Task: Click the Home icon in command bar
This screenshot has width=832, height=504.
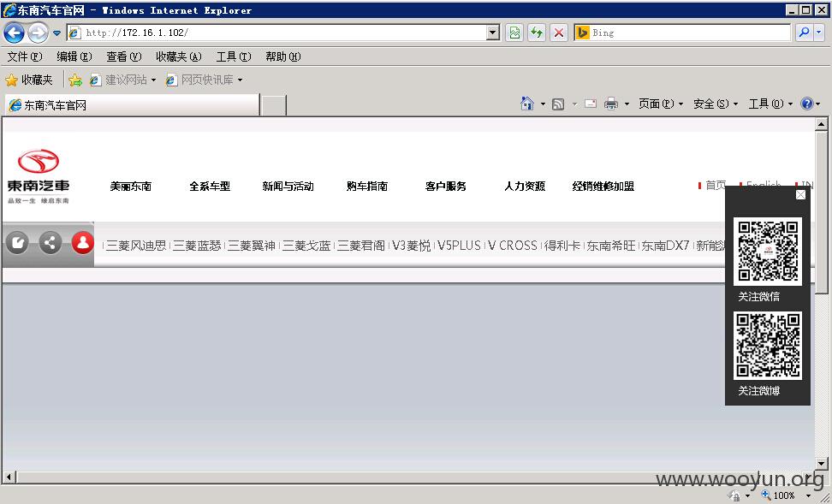Action: (527, 104)
